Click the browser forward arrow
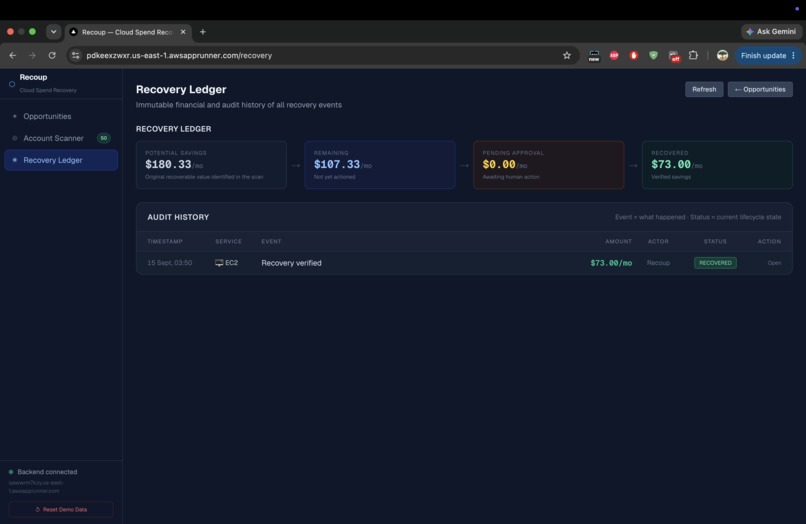 click(32, 56)
